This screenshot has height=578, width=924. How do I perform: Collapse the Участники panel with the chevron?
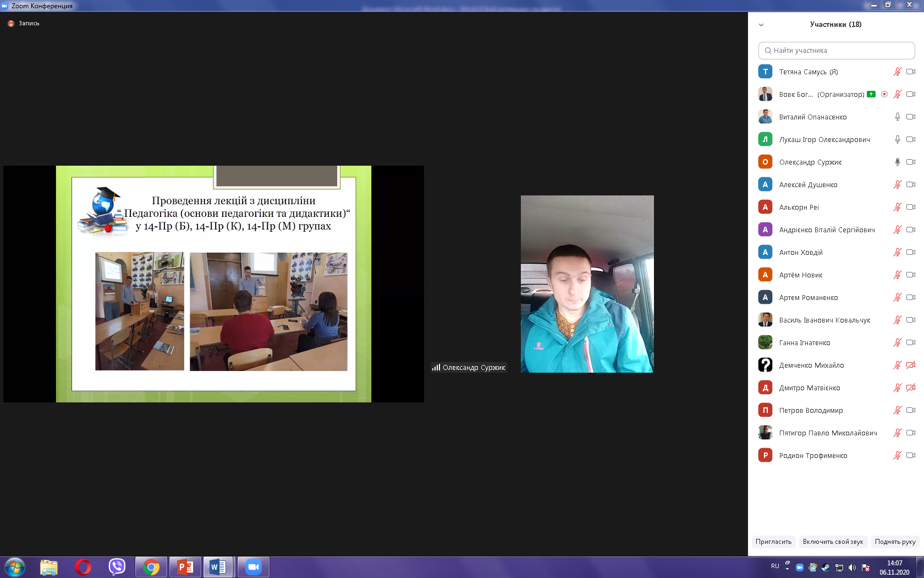(761, 25)
